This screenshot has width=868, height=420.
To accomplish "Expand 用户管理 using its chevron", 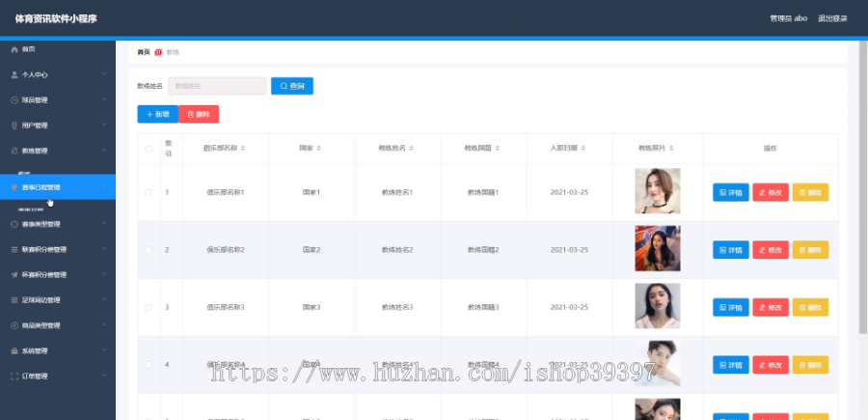I will pos(104,126).
